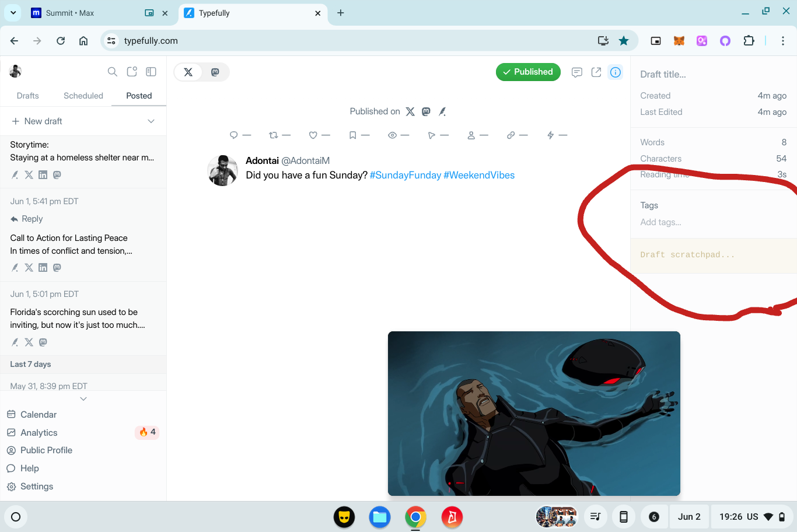Click #WeekendVibes hashtag link
This screenshot has height=532, width=797.
click(479, 175)
